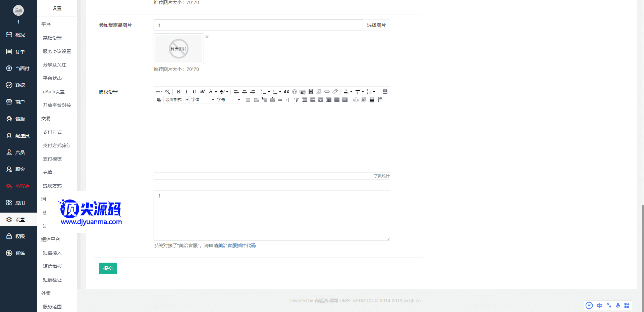The height and width of the screenshot is (312, 644).
Task: Click the green 提交 button
Action: 108,268
